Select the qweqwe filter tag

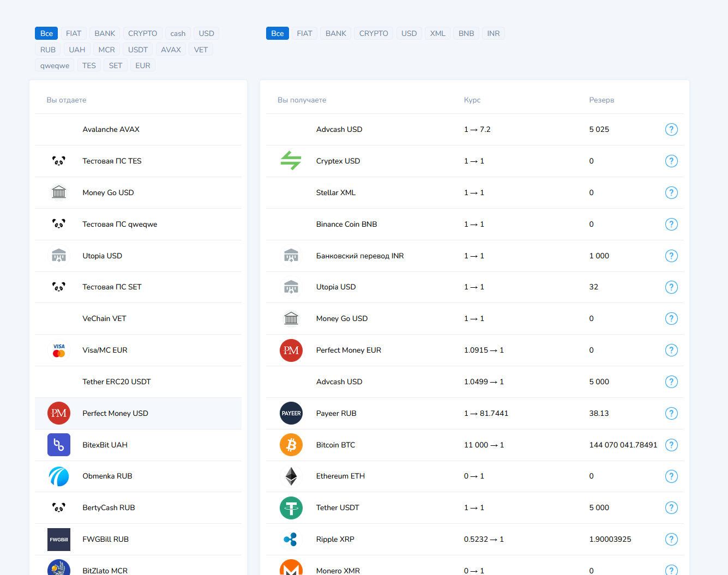click(55, 65)
